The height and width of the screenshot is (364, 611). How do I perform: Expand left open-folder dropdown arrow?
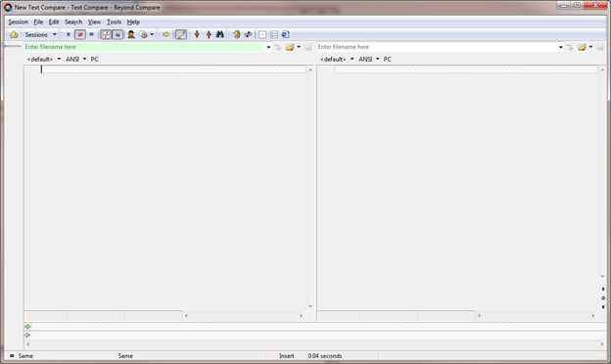(299, 47)
